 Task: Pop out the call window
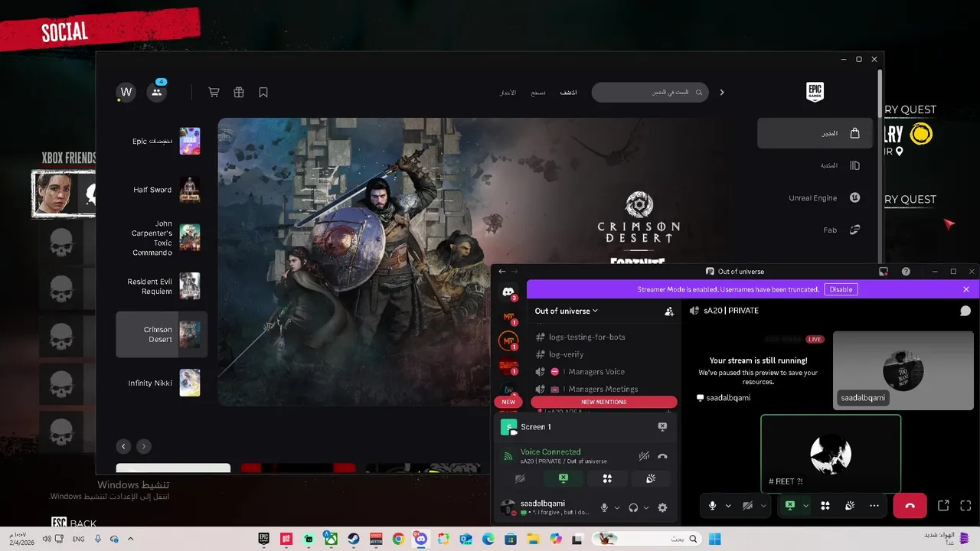(x=943, y=506)
